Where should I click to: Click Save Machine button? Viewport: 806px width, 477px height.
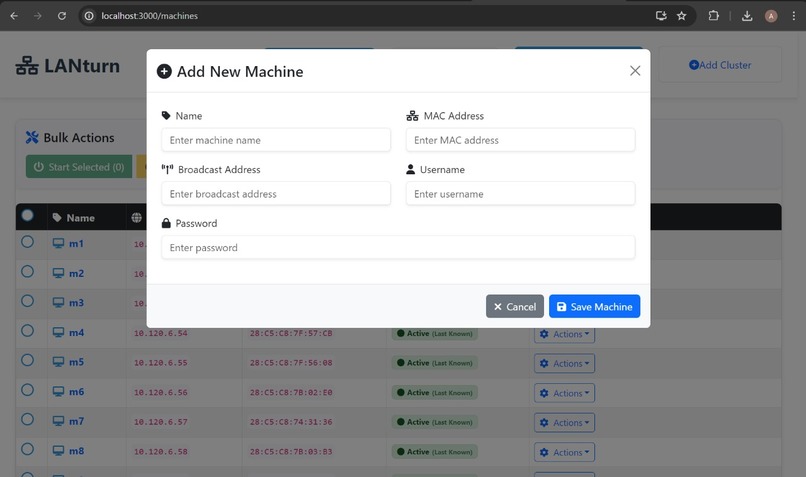[594, 306]
